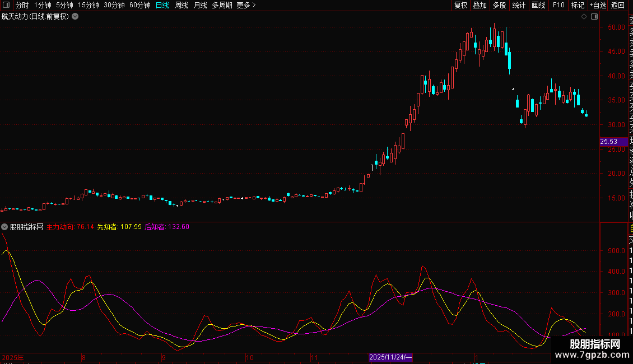Viewport: 633px width, 364px height.
Task: Click month 10 on the time axis
Action: [x=249, y=357]
